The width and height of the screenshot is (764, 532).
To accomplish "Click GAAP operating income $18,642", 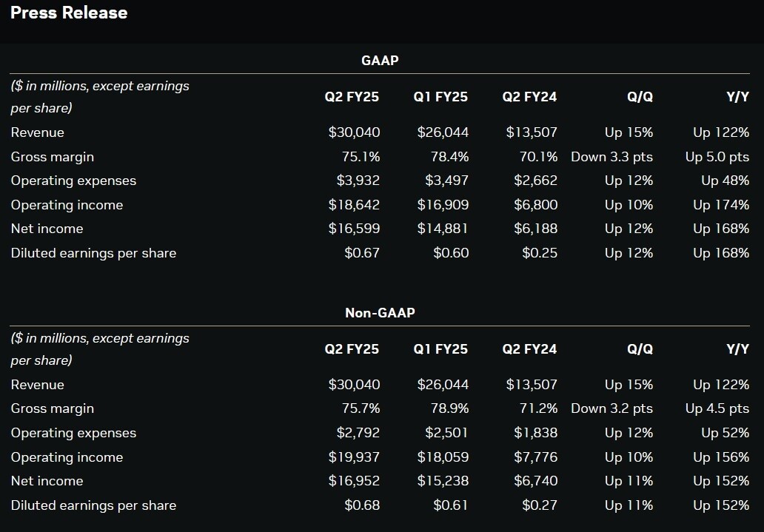I will [x=354, y=205].
